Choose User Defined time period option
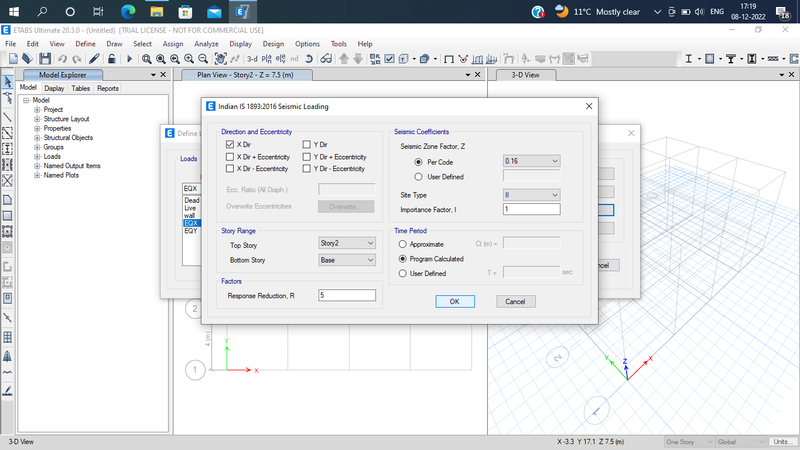The height and width of the screenshot is (450, 800). (x=403, y=273)
